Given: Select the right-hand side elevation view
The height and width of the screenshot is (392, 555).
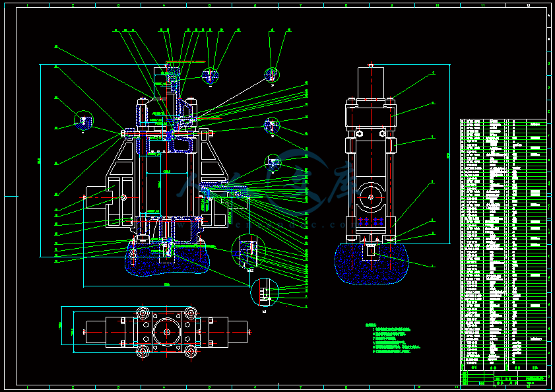Looking at the screenshot, I should [x=371, y=174].
